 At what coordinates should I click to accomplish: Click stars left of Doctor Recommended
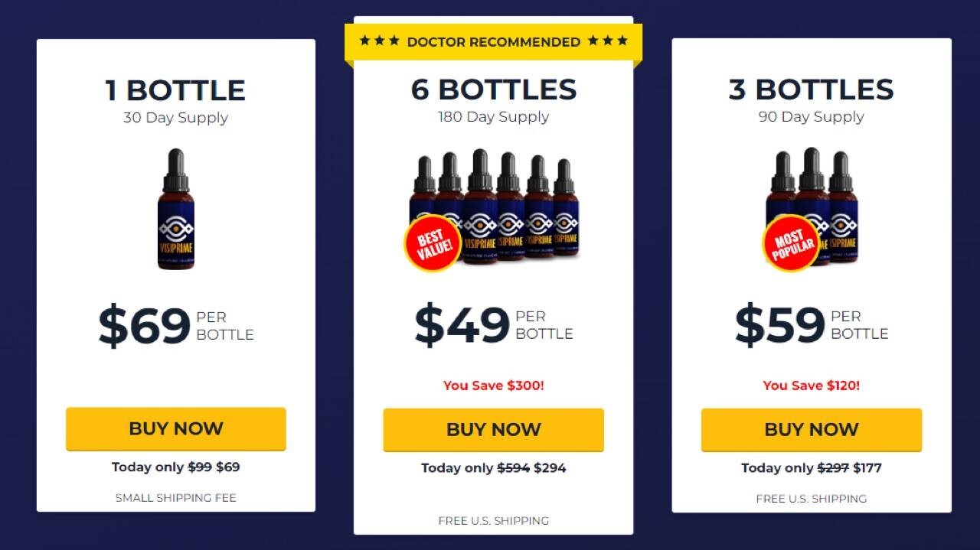click(x=379, y=41)
